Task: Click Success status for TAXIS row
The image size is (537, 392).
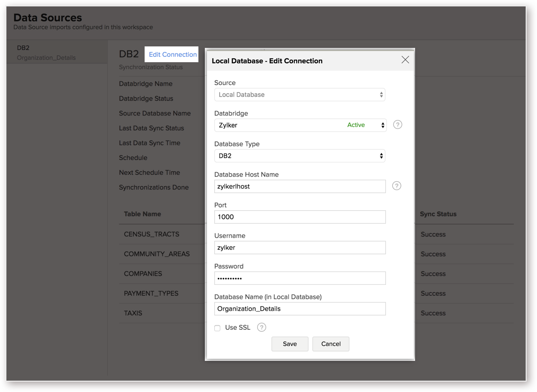Action: click(433, 313)
